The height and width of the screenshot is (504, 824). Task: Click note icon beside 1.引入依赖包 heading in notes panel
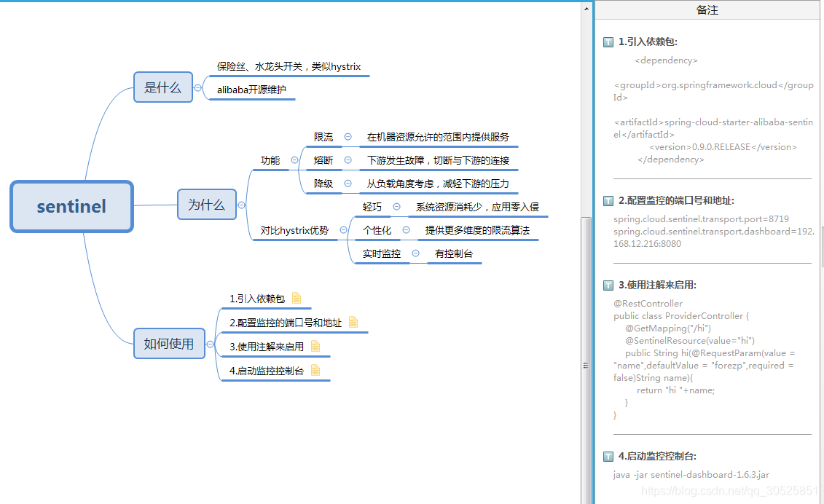tap(608, 42)
